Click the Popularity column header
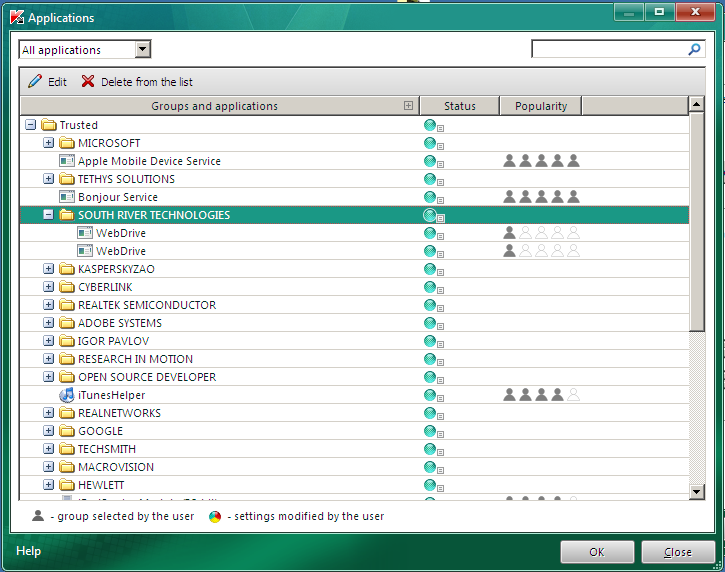The image size is (725, 572). point(541,106)
